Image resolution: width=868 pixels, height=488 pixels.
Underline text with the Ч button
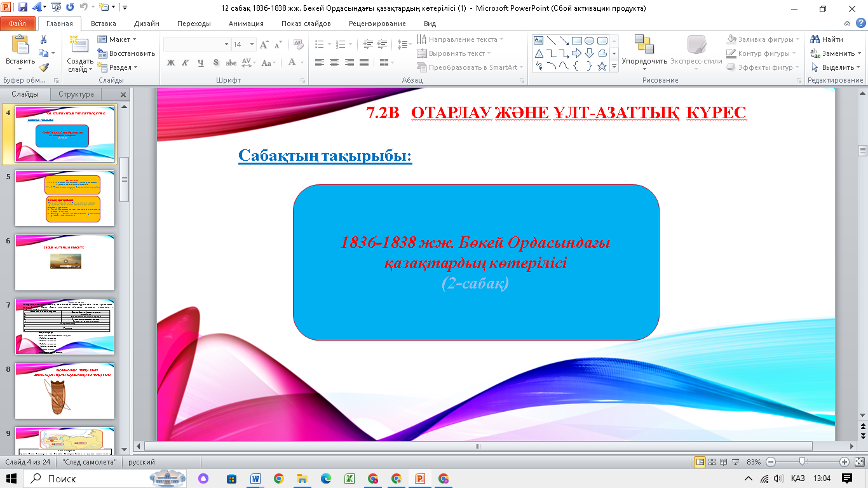point(201,62)
